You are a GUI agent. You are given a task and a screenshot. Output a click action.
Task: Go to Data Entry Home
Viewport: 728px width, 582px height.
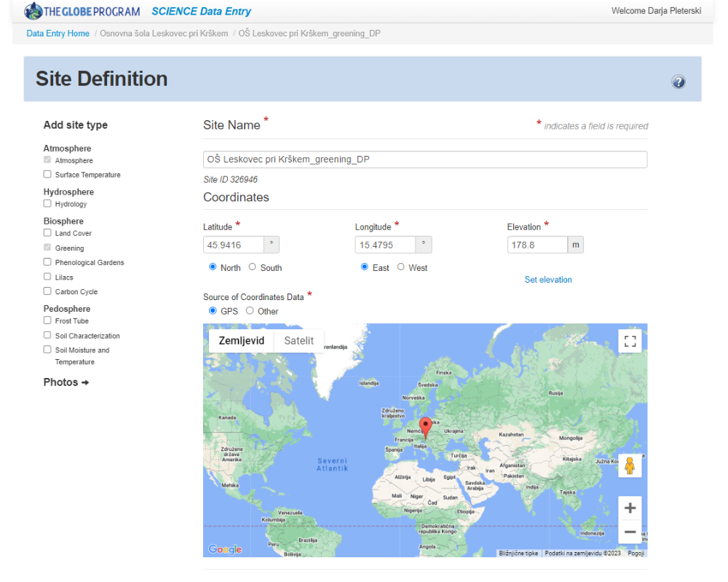(x=58, y=34)
